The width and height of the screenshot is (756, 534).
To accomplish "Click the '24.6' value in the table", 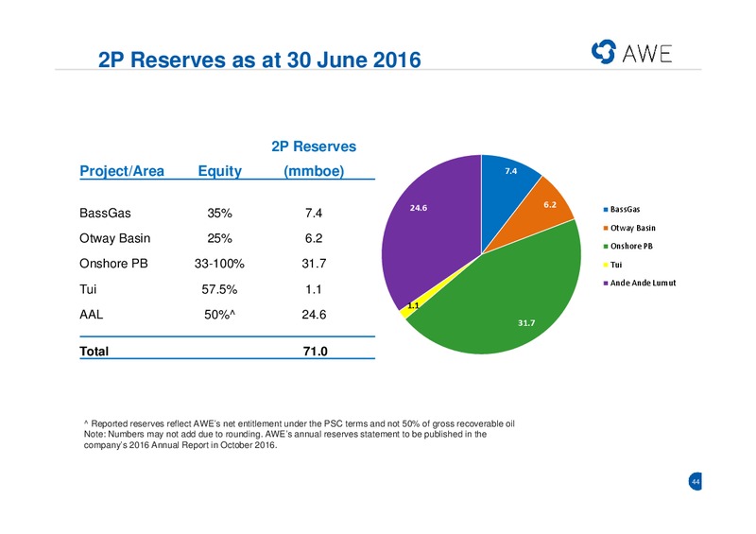I will tap(314, 315).
